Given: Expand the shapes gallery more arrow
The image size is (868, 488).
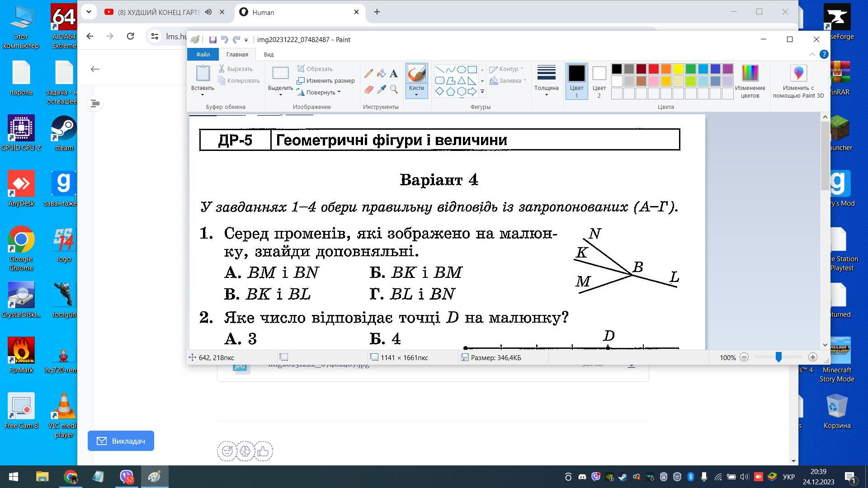Looking at the screenshot, I should [x=482, y=92].
